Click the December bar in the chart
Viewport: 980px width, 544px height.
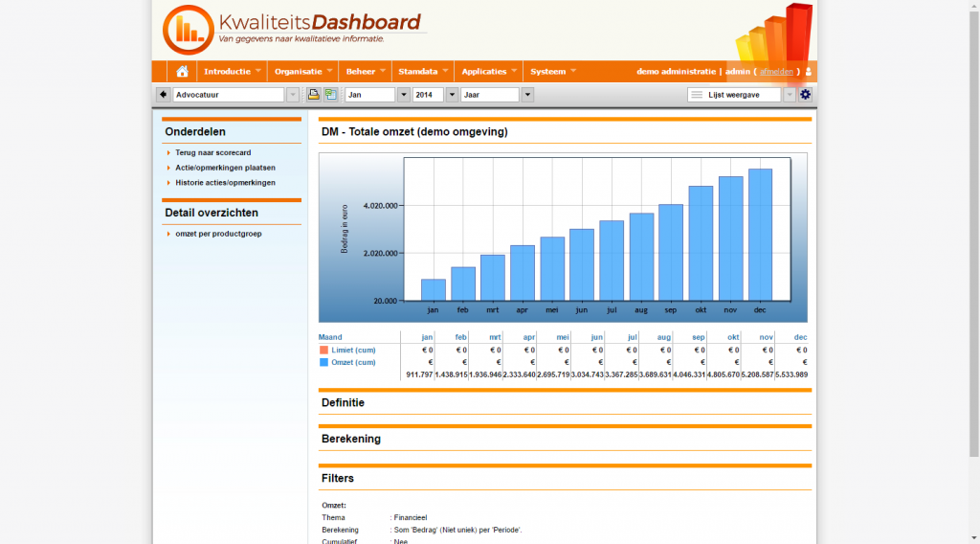pyautogui.click(x=760, y=235)
